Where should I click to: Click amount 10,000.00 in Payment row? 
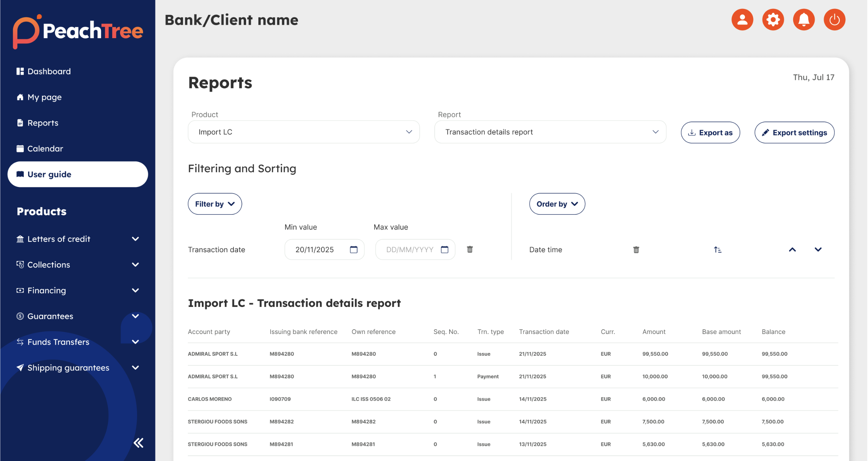pyautogui.click(x=655, y=376)
